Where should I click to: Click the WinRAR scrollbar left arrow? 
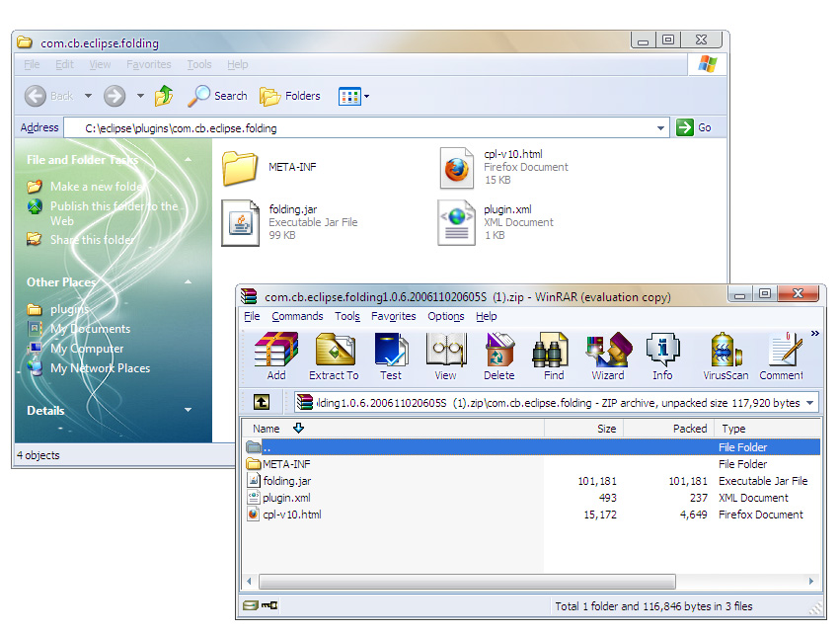pos(249,581)
